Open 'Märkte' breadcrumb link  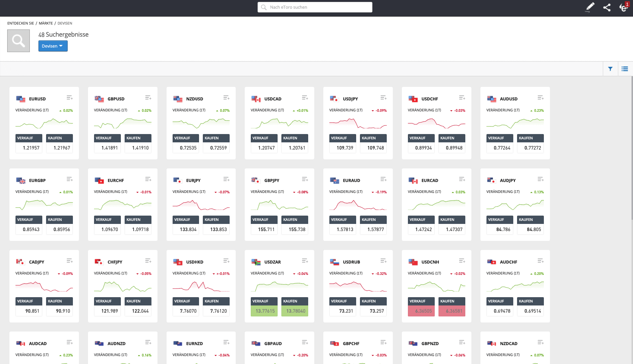pos(46,23)
